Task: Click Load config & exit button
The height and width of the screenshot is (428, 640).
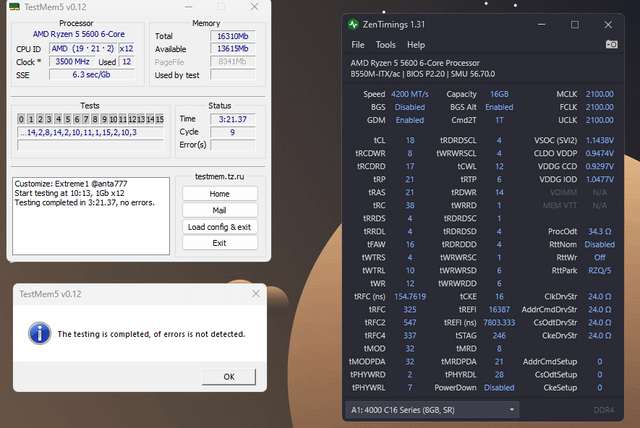Action: click(220, 227)
